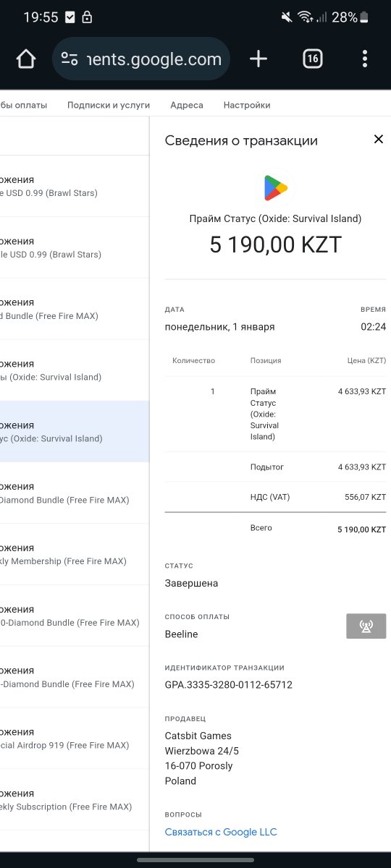The image size is (391, 868).
Task: Tap the Beeline carrier billing icon
Action: pos(366,626)
